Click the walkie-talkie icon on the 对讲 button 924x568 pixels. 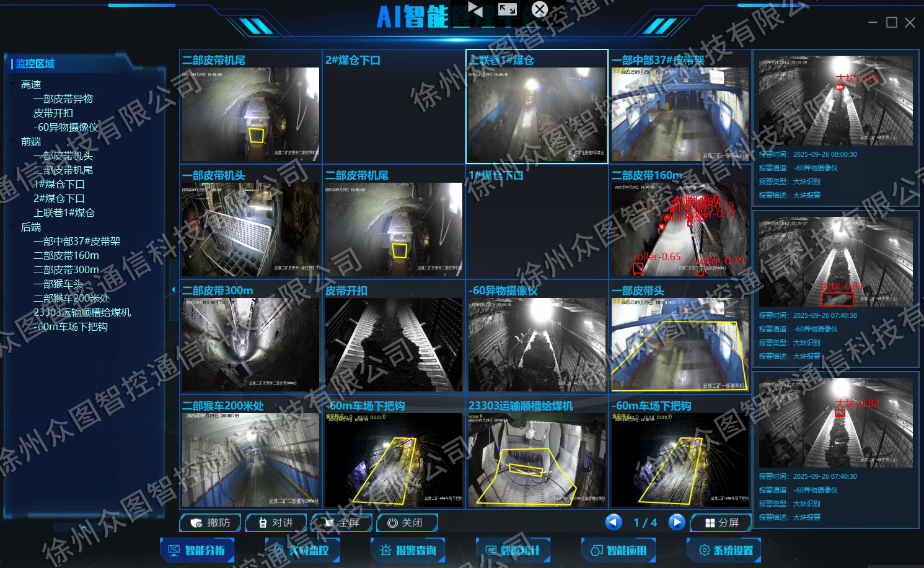(263, 523)
